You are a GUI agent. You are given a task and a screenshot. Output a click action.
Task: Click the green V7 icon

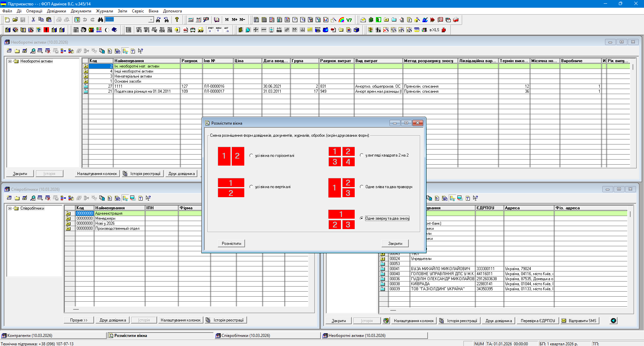[x=349, y=20]
